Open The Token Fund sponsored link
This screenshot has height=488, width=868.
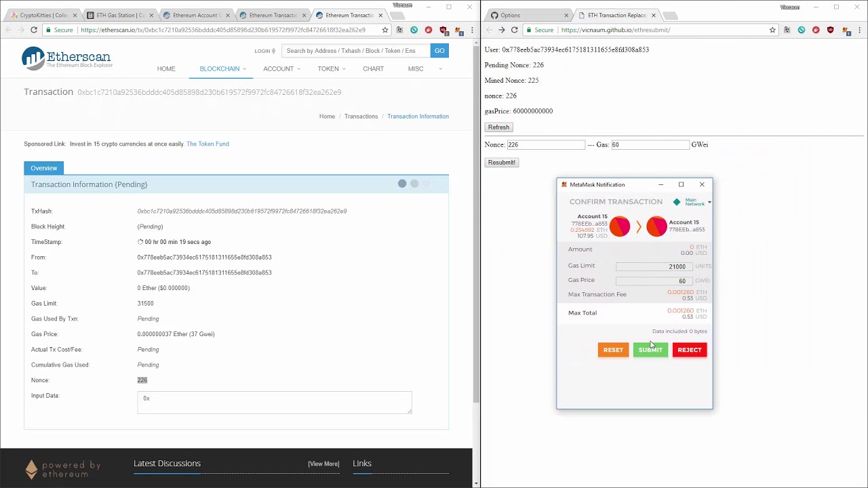tap(208, 144)
